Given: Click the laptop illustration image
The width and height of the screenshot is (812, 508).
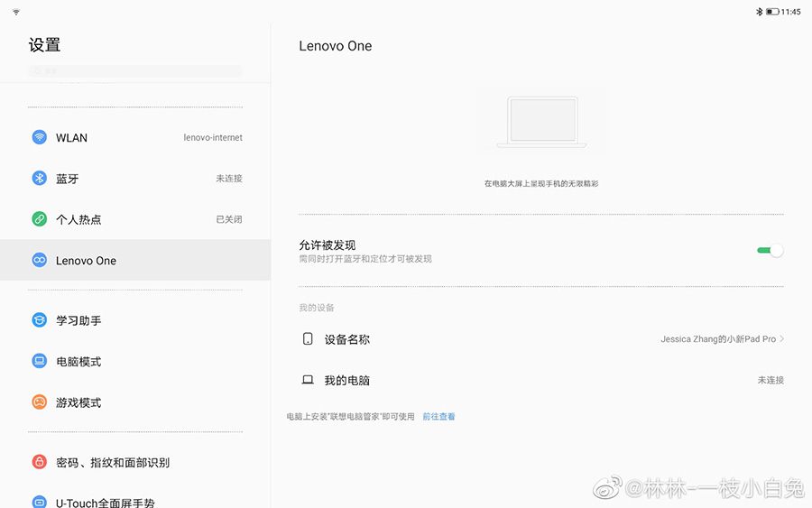Looking at the screenshot, I should click(x=541, y=122).
